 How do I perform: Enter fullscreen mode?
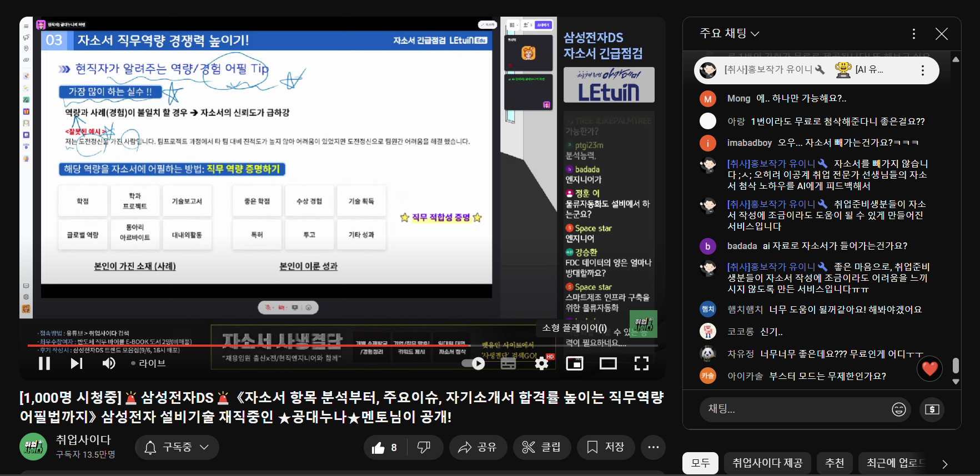coord(641,363)
